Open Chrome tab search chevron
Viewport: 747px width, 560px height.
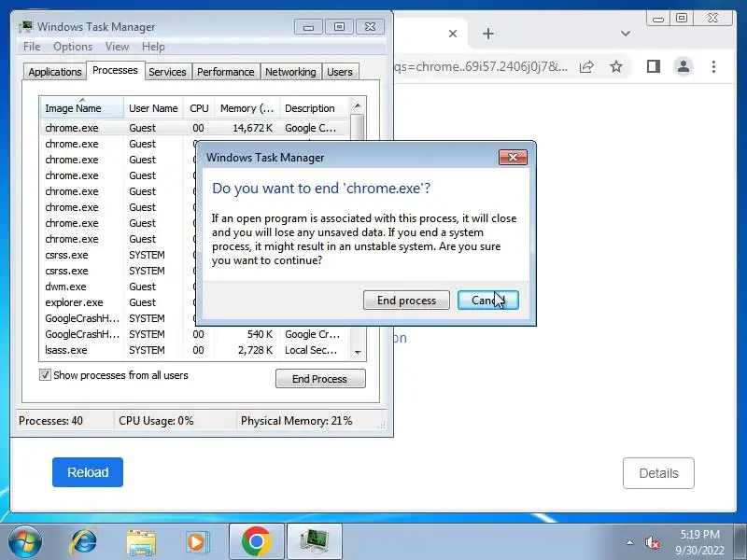(x=626, y=34)
